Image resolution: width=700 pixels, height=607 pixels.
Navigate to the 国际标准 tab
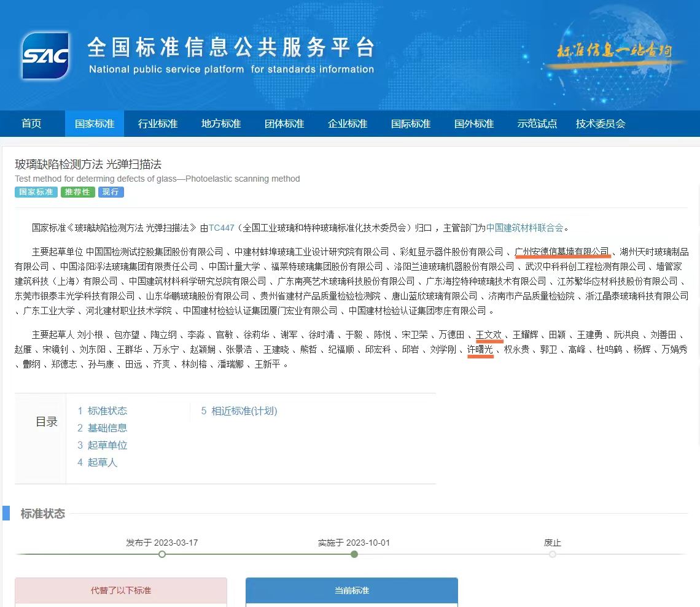coord(411,123)
